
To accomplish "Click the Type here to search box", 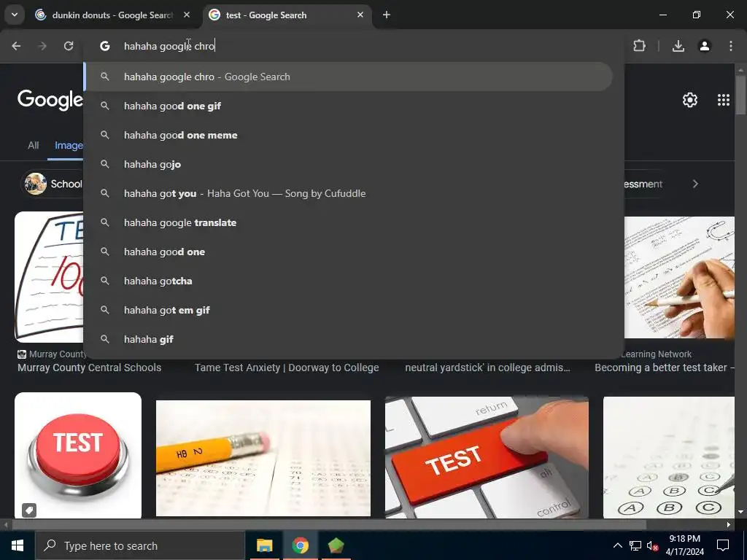I will (140, 545).
